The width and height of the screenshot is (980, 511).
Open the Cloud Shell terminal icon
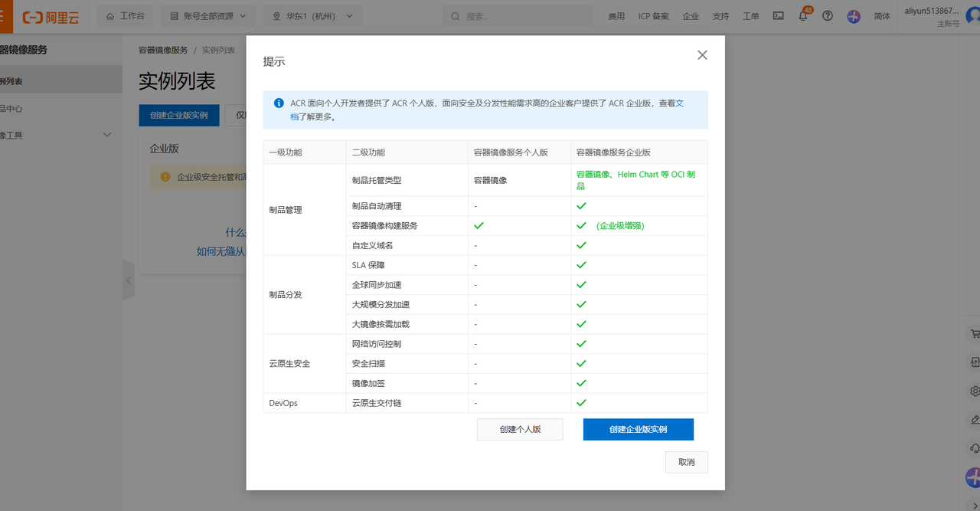click(778, 16)
